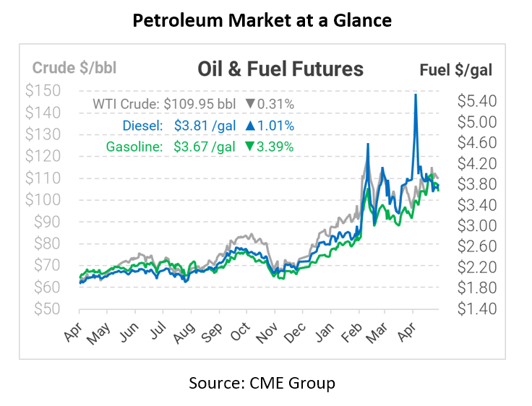Click the 1.01% diesel change percentage

click(x=275, y=125)
